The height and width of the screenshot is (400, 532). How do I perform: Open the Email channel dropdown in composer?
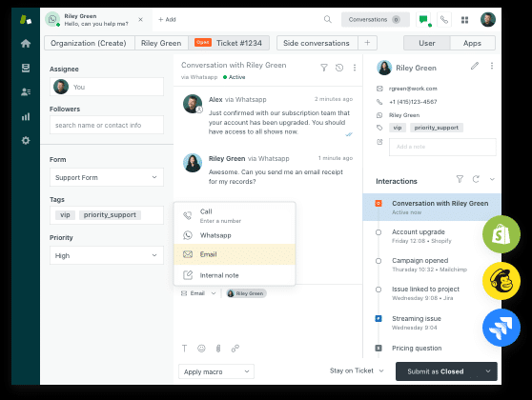[198, 293]
